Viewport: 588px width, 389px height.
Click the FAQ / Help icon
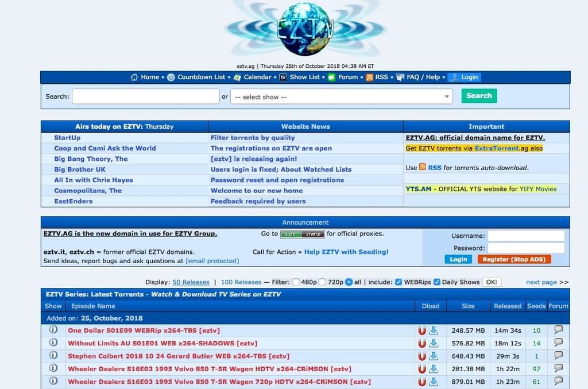click(x=400, y=77)
